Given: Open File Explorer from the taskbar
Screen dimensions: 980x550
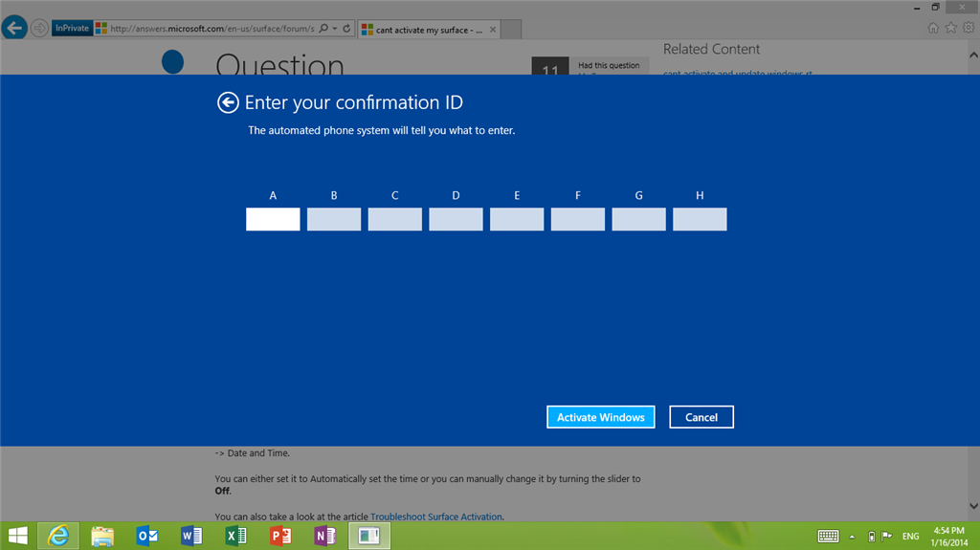Looking at the screenshot, I should 102,536.
